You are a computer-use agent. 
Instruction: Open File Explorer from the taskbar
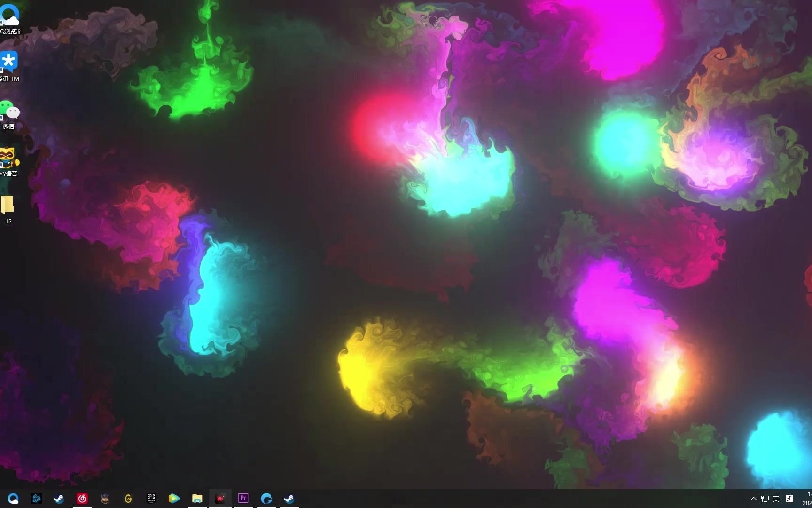point(197,499)
